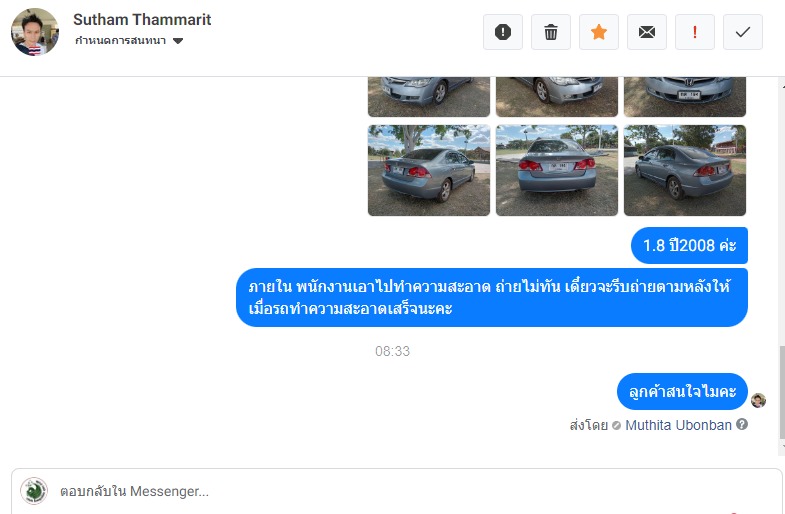This screenshot has height=514, width=785.
Task: Mark as unread with envelope icon
Action: click(x=647, y=32)
